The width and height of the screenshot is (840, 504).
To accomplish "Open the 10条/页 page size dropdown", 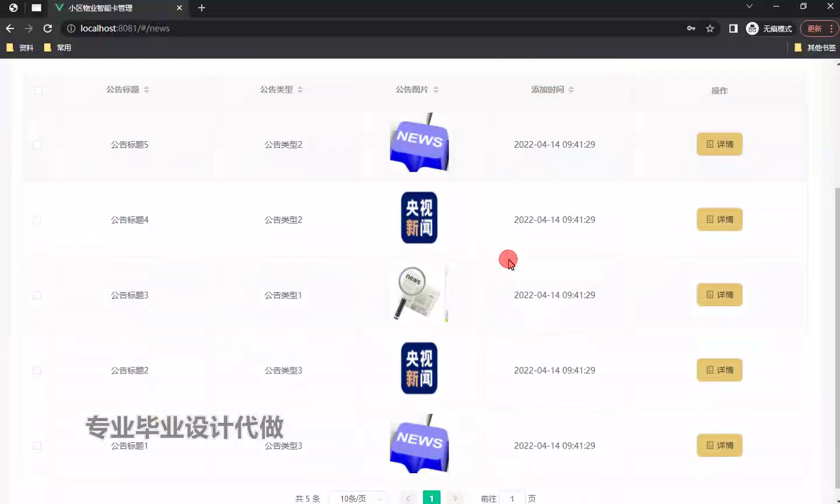I will point(359,498).
